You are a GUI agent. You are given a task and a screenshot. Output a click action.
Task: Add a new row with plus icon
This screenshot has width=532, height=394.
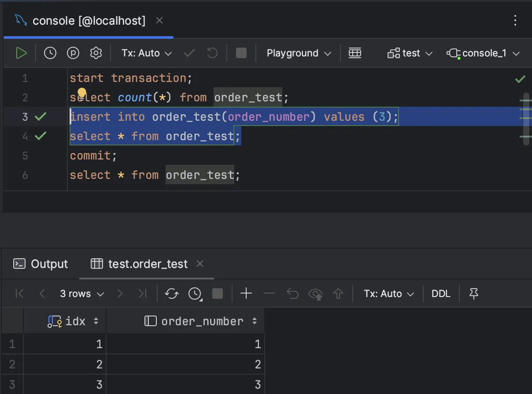(246, 294)
